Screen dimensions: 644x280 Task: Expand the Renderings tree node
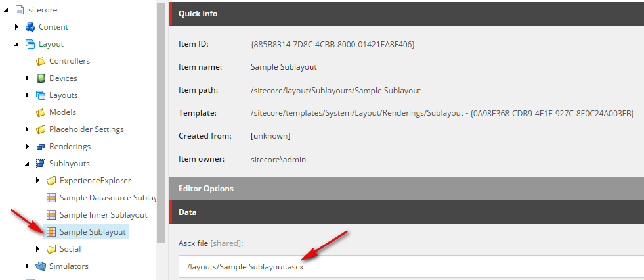coord(28,147)
